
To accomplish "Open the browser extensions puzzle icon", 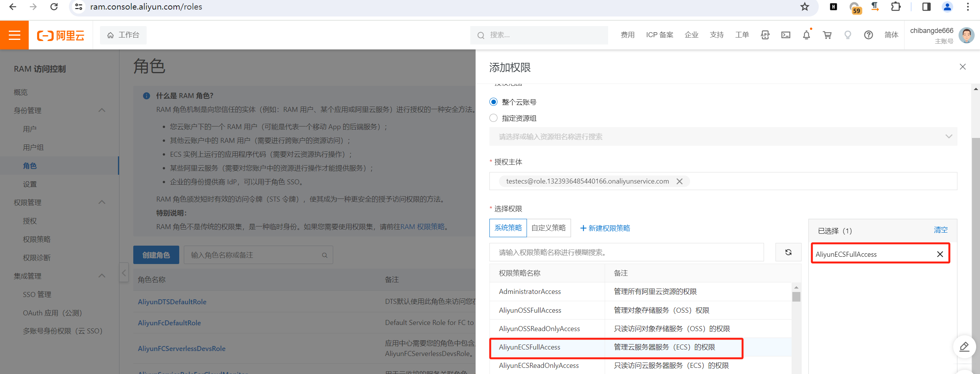I will (x=896, y=7).
